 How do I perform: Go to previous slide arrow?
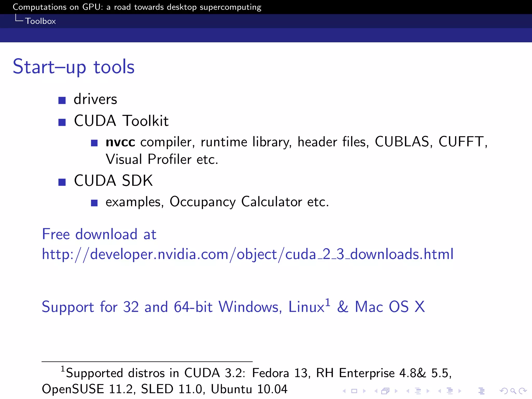click(344, 391)
